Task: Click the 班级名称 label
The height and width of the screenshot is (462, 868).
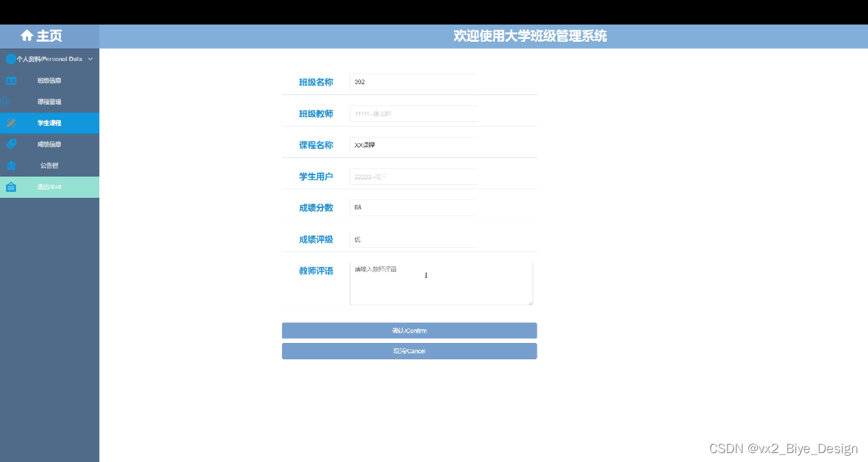Action: click(x=316, y=82)
